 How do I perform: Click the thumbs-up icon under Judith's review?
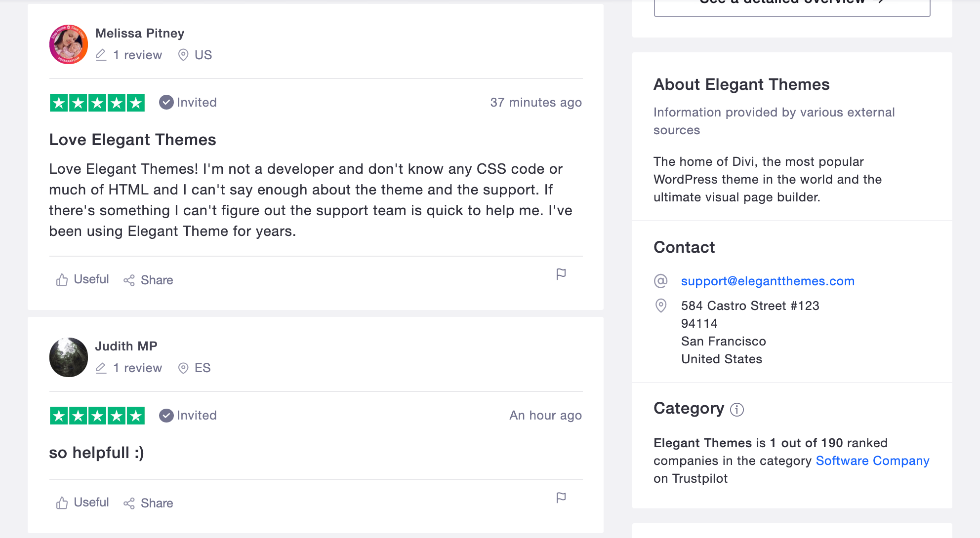(x=61, y=502)
